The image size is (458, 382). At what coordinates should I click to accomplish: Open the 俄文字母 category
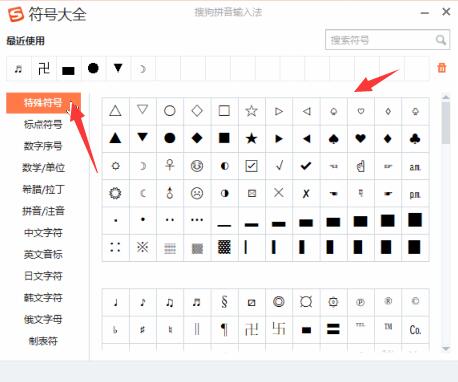point(43,319)
